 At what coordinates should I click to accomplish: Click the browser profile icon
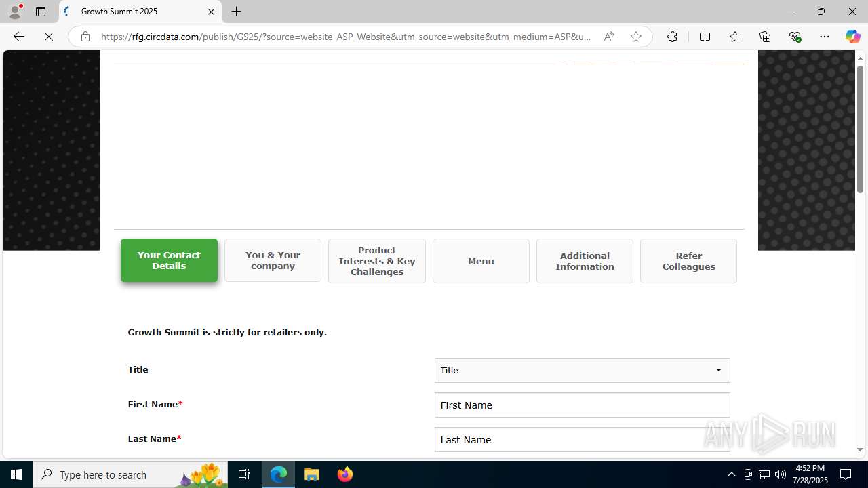pos(15,12)
